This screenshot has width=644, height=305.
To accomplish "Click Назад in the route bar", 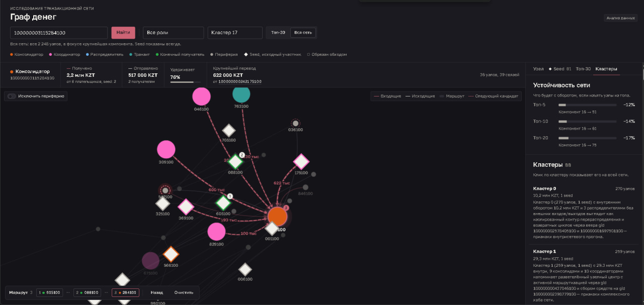I will (157, 292).
